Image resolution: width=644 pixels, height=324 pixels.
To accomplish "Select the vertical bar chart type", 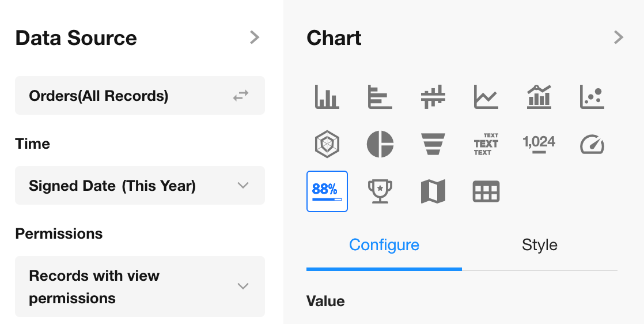I will click(327, 97).
